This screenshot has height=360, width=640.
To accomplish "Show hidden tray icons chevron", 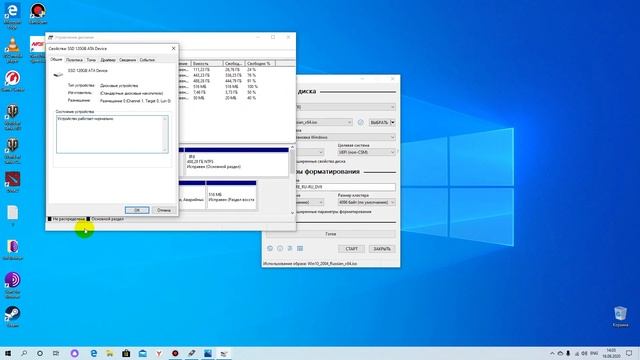I will coord(552,353).
